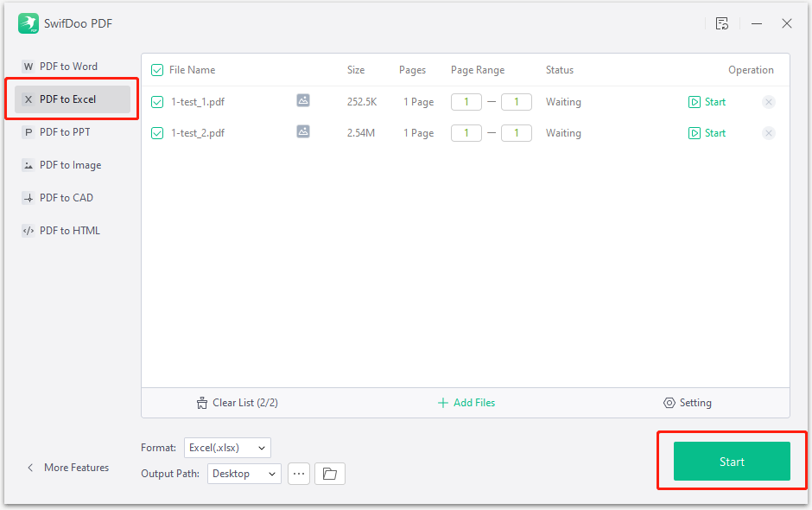Start converting 1-test_2.pdf from its row
The width and height of the screenshot is (812, 510).
(707, 133)
